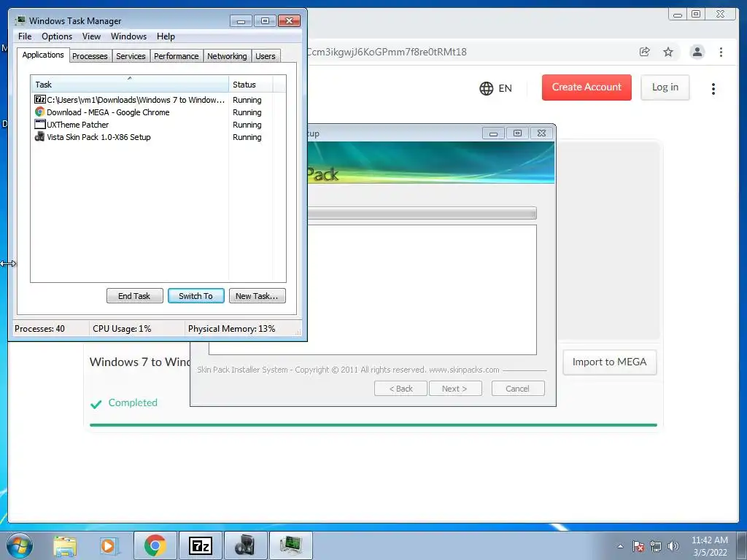The image size is (747, 560).
Task: Click the Switch To button
Action: pyautogui.click(x=196, y=296)
